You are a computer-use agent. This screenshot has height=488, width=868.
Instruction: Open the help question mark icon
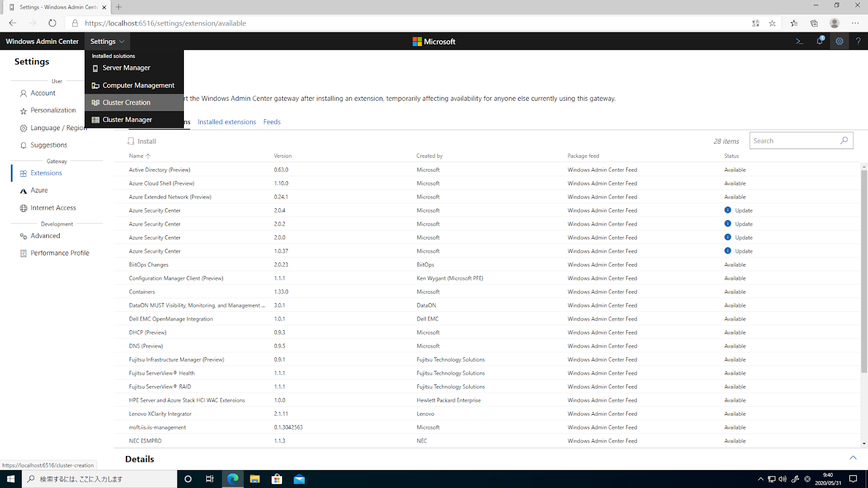coord(858,41)
